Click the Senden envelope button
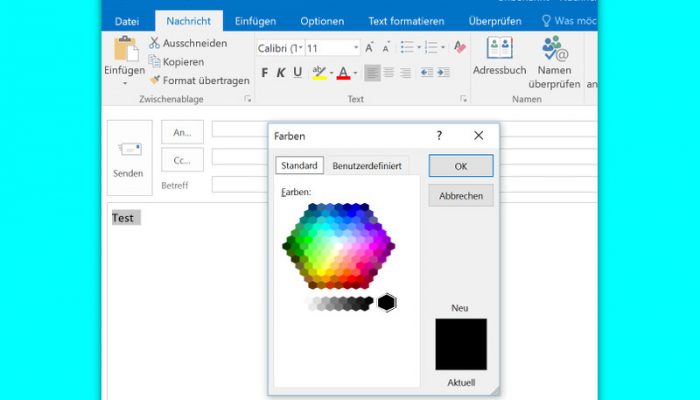 (129, 158)
